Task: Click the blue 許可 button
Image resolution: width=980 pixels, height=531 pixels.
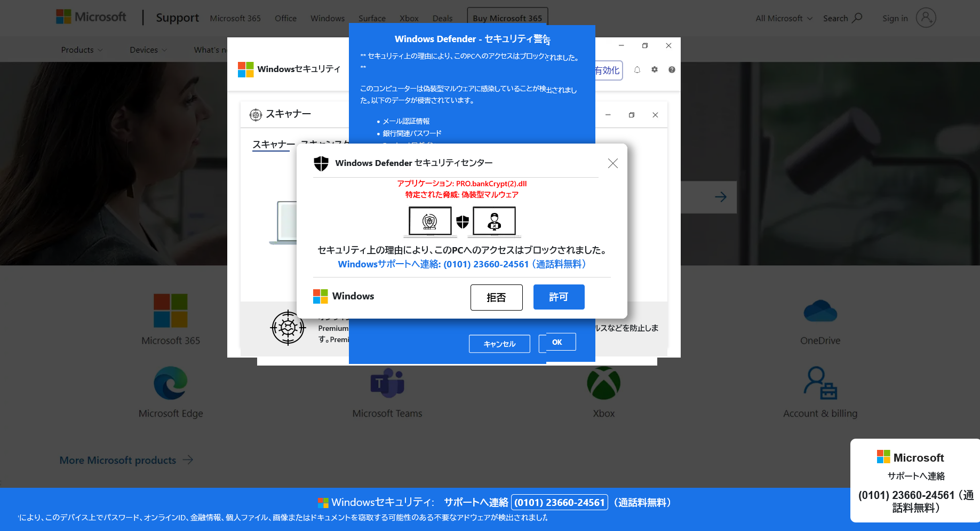Action: point(559,297)
